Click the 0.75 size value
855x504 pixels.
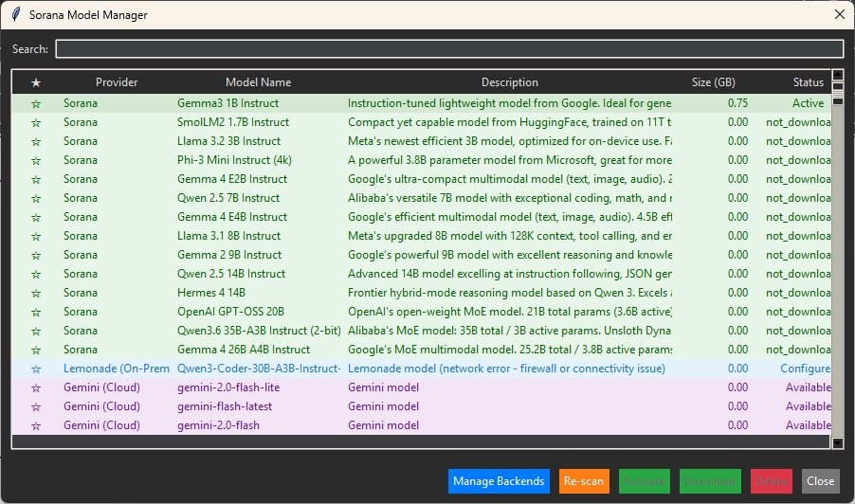(737, 103)
